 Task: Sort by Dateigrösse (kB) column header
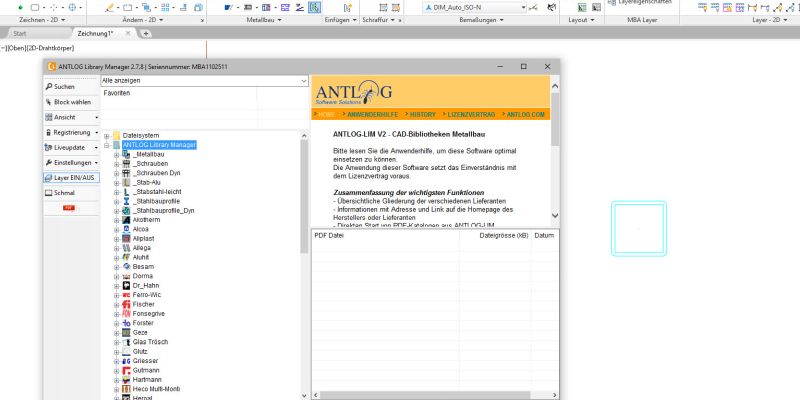click(x=495, y=236)
